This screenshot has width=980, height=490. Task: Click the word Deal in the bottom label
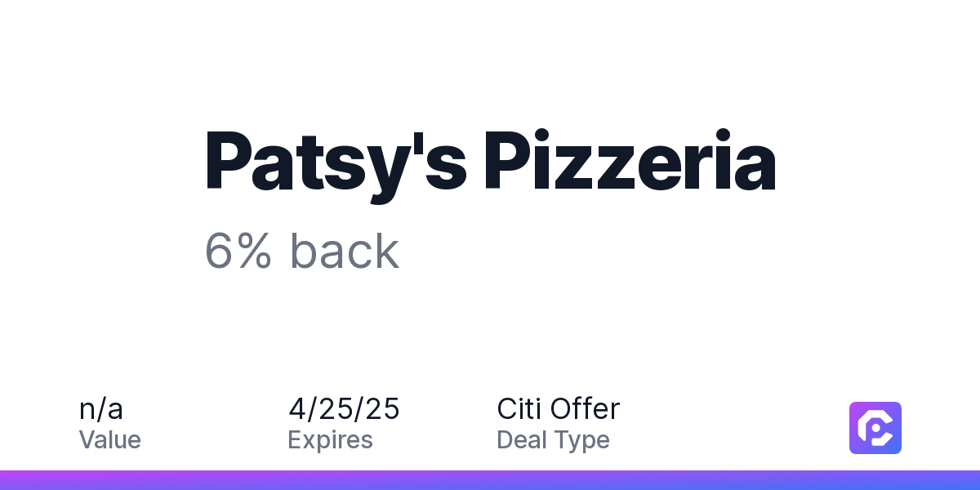pyautogui.click(x=523, y=440)
